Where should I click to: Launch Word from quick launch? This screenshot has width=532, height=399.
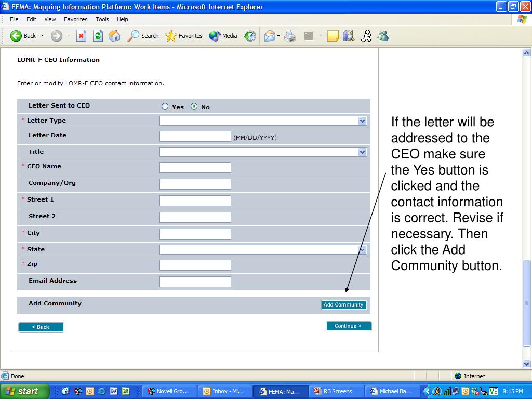point(114,391)
